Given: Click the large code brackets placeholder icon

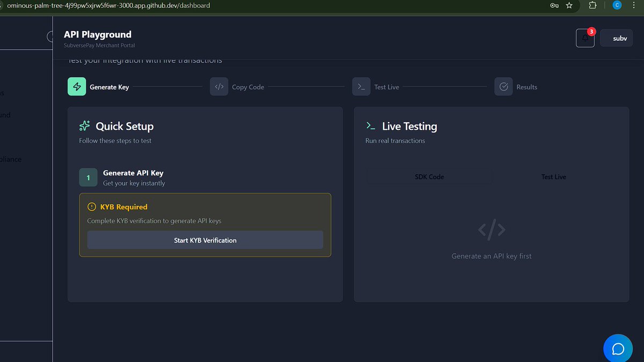Looking at the screenshot, I should (x=492, y=230).
